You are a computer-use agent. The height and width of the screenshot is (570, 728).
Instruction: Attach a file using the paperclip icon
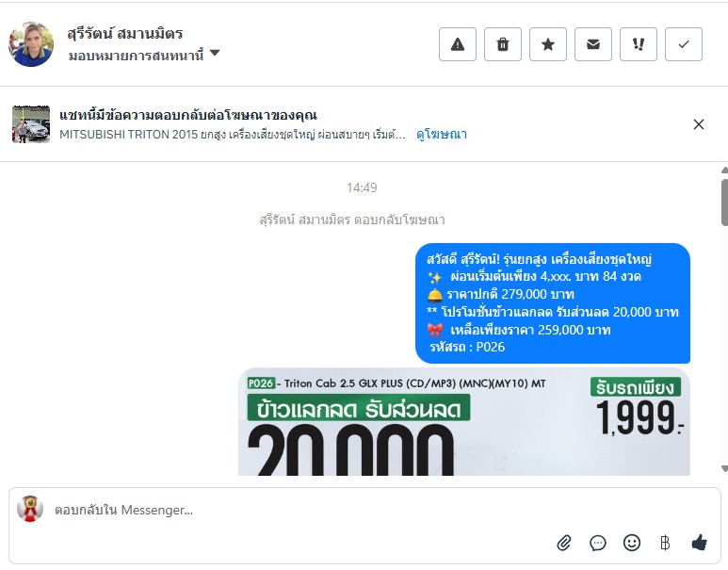click(x=563, y=543)
